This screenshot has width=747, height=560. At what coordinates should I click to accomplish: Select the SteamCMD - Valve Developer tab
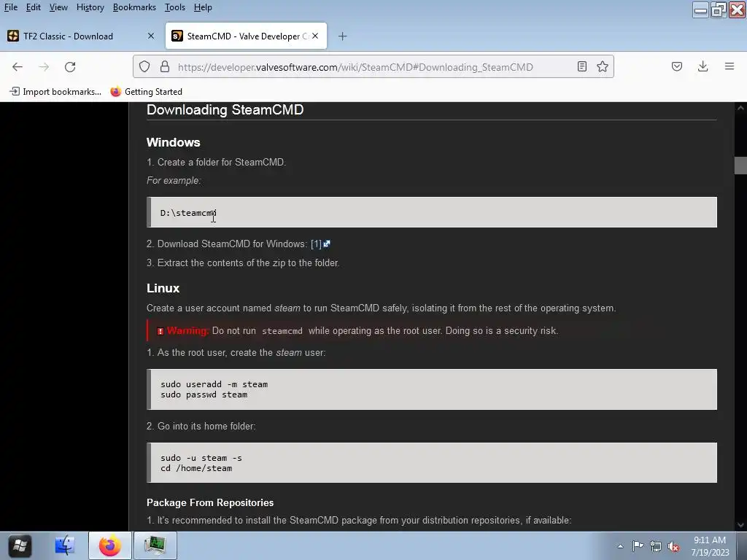point(247,36)
